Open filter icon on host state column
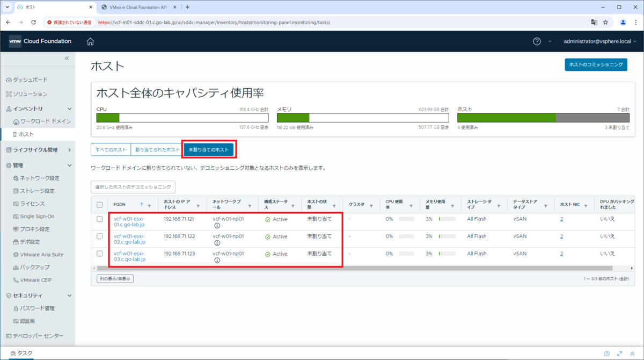Image resolution: width=644 pixels, height=360 pixels. pyautogui.click(x=334, y=206)
